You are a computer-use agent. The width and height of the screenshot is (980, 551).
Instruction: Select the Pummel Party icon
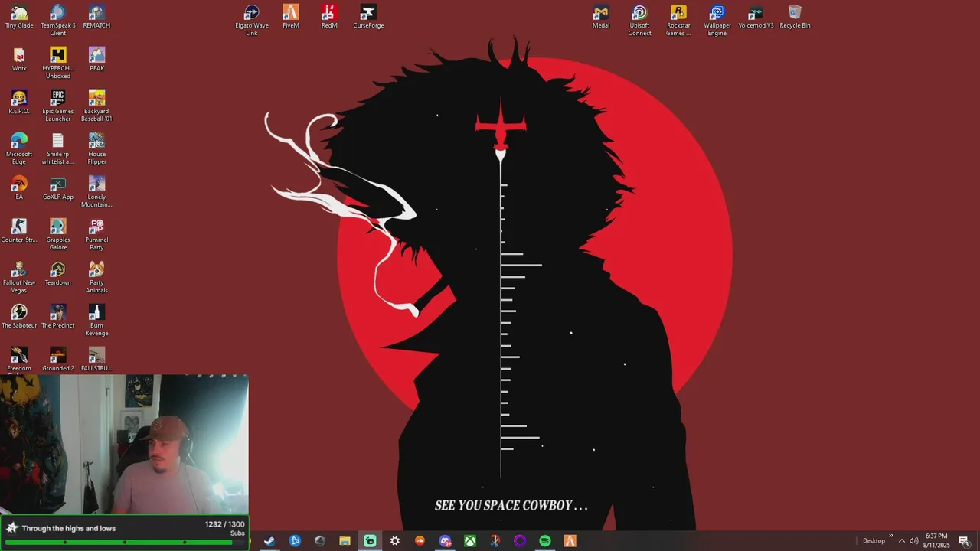coord(96,234)
